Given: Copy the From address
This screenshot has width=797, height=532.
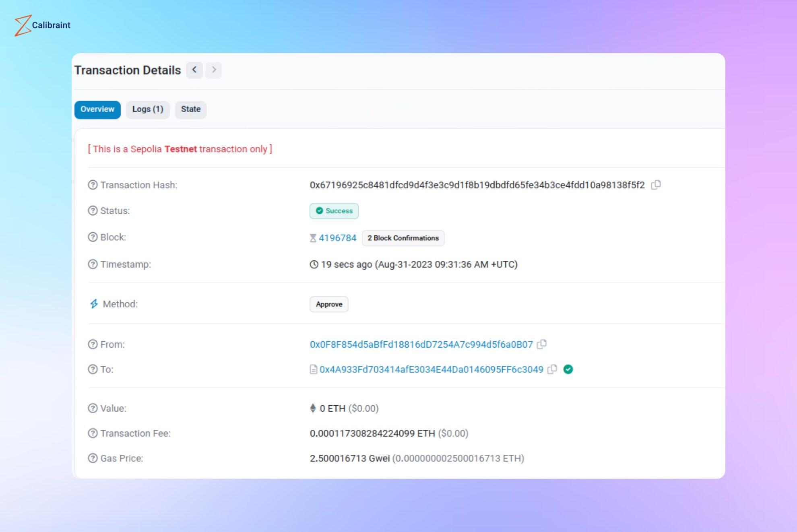Looking at the screenshot, I should coord(542,344).
